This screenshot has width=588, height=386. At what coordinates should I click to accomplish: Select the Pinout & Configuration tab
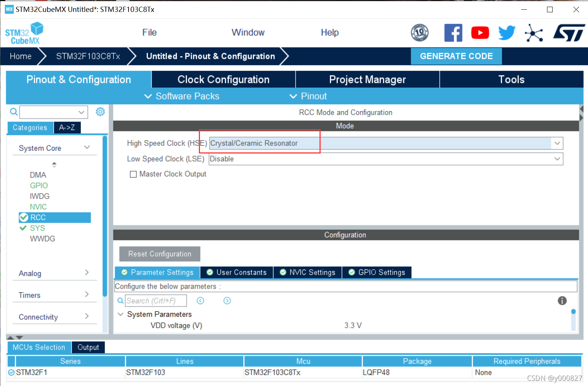[x=79, y=79]
